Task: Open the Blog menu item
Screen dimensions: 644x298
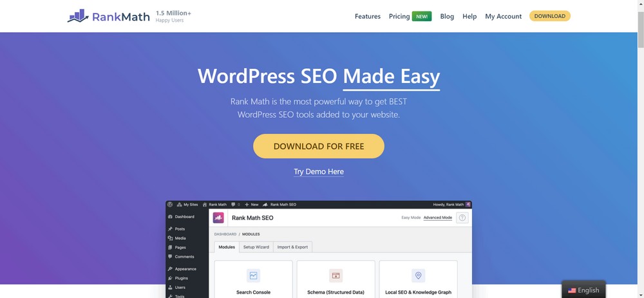Action: click(447, 17)
